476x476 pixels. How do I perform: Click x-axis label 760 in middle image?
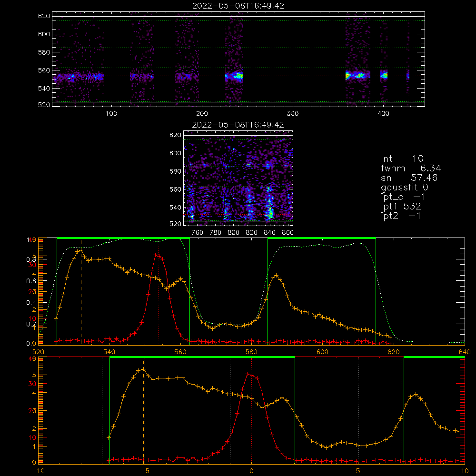(198, 233)
